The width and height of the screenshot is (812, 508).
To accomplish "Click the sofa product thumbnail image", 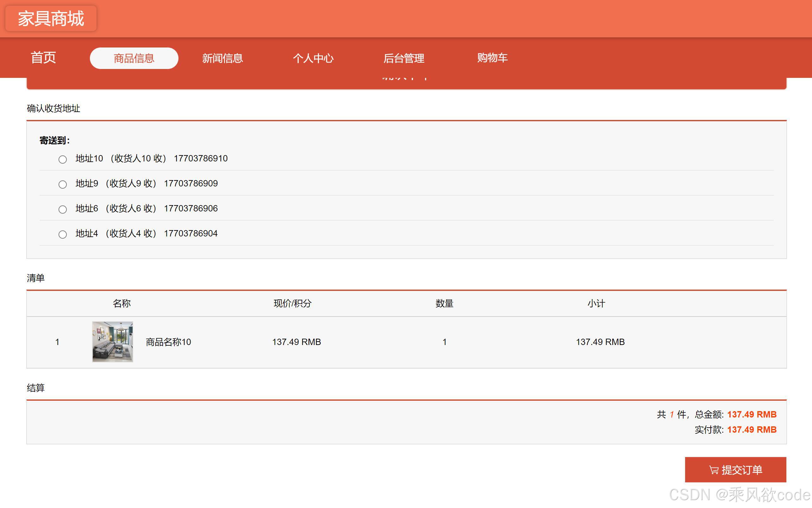I will tap(113, 342).
